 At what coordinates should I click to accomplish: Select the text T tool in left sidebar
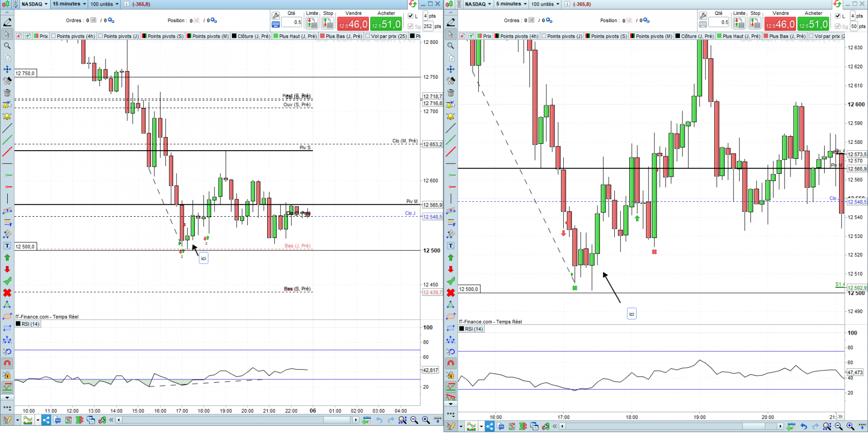click(x=7, y=246)
